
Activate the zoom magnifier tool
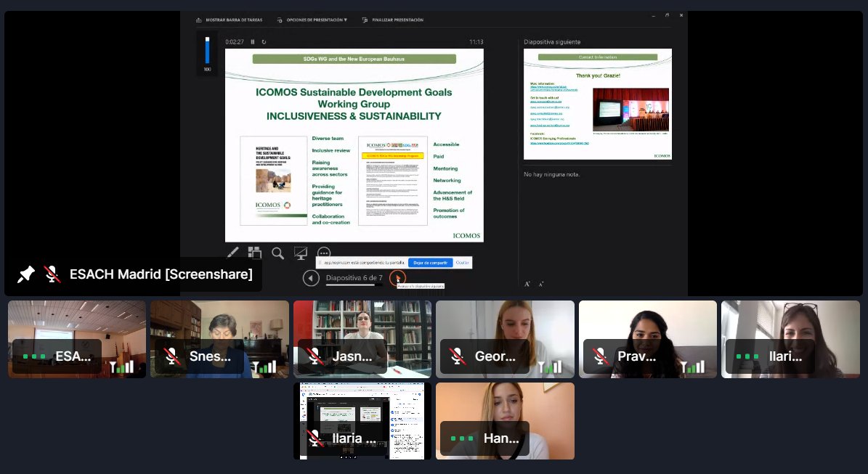(278, 253)
